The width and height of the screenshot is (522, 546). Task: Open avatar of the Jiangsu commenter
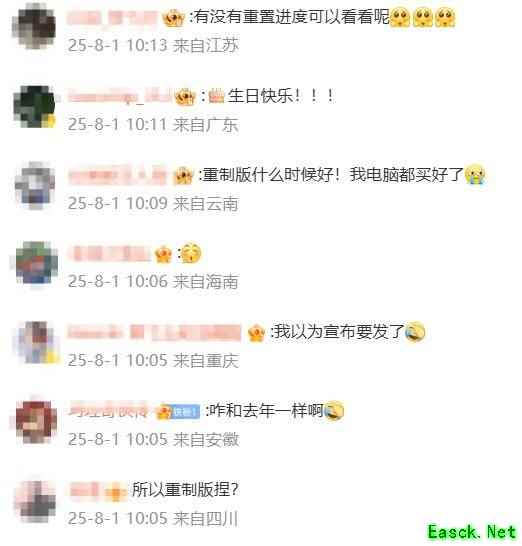[x=34, y=27]
